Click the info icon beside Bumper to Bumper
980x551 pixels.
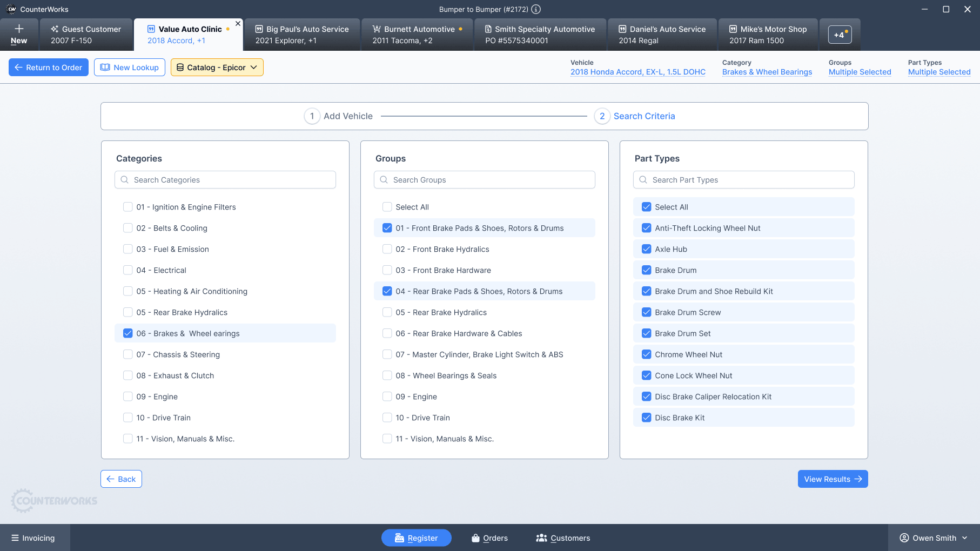pyautogui.click(x=536, y=9)
